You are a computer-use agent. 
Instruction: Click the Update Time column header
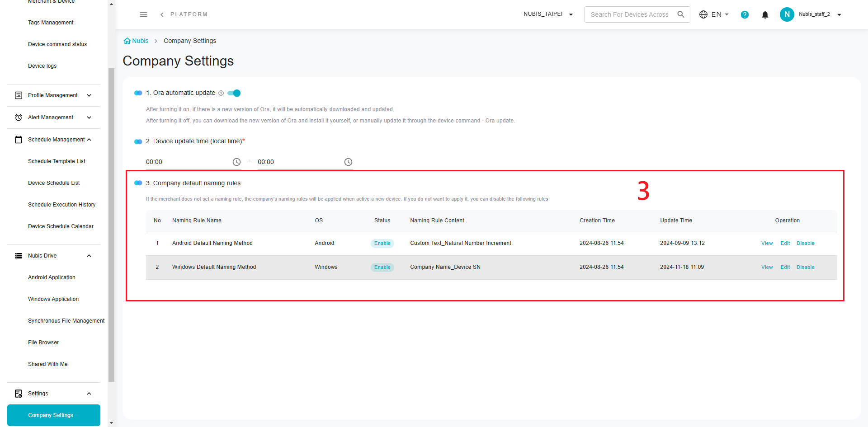676,221
